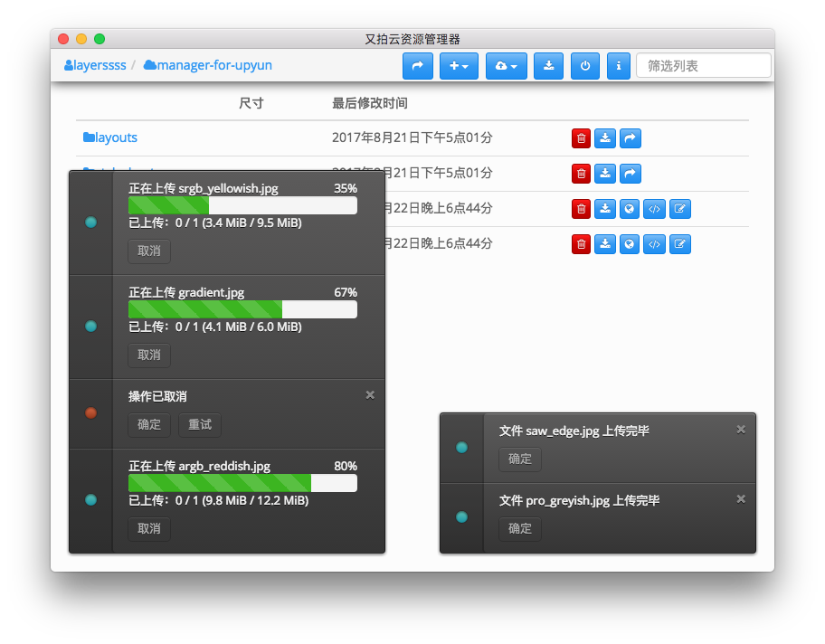Screen dimensions: 825x644
Task: Open the manager-for-upyun breadcrumb link
Action: click(x=208, y=65)
